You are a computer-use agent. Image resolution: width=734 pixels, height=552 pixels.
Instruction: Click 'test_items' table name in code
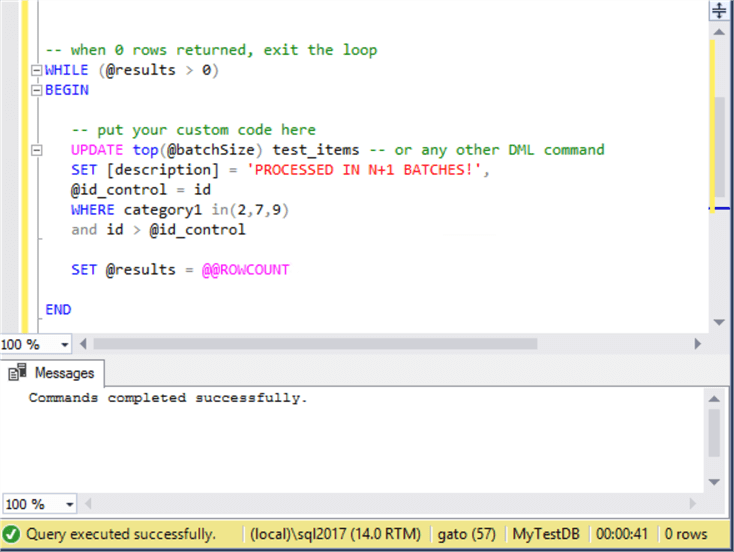point(316,150)
